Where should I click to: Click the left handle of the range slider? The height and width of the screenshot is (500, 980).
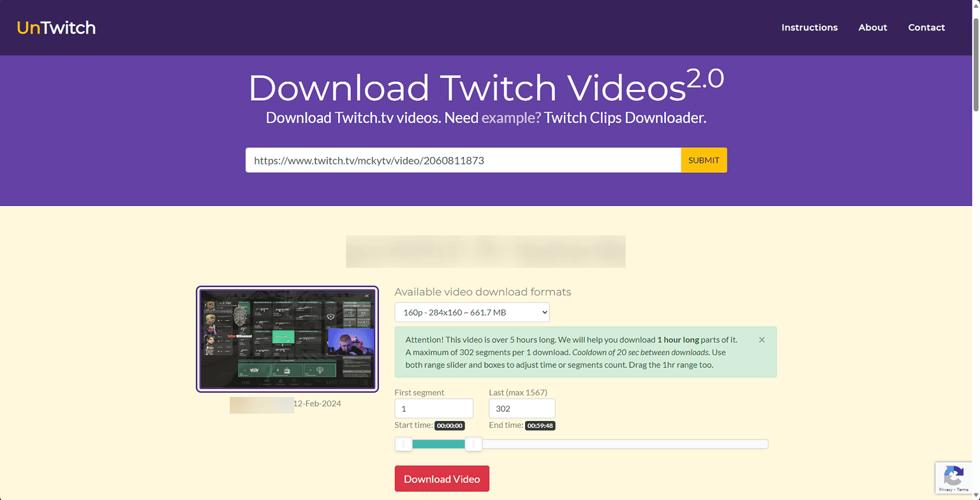(x=403, y=444)
